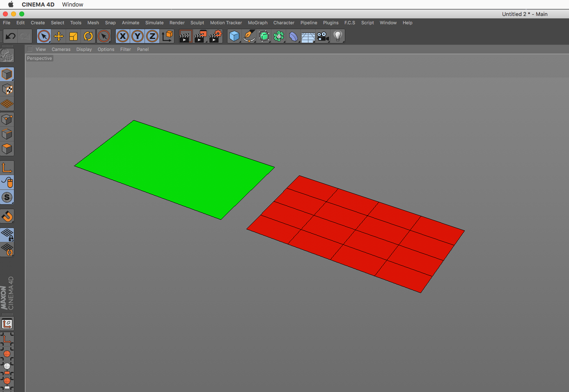This screenshot has height=392, width=569.
Task: Switch to Model mode cube icon
Action: click(7, 74)
